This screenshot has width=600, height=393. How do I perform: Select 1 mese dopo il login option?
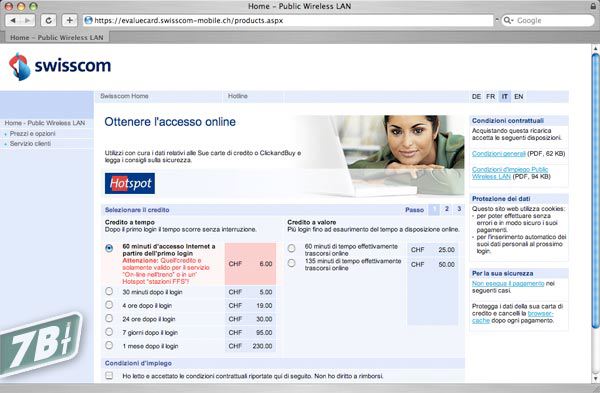(x=109, y=345)
